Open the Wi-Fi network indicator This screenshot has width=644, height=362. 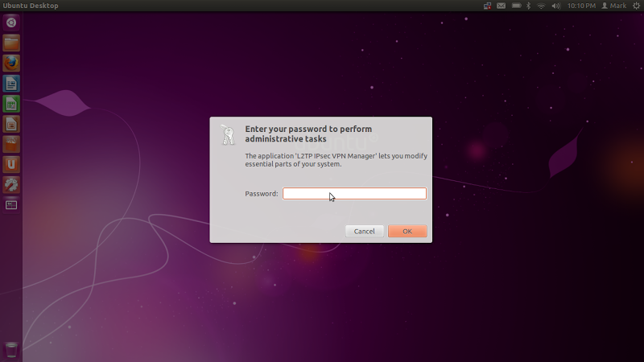(x=541, y=6)
